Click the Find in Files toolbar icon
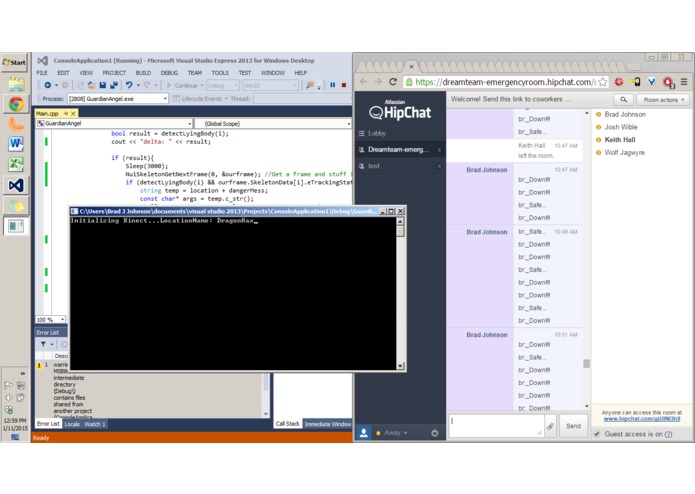Image resolution: width=695 pixels, height=494 pixels. (x=310, y=85)
